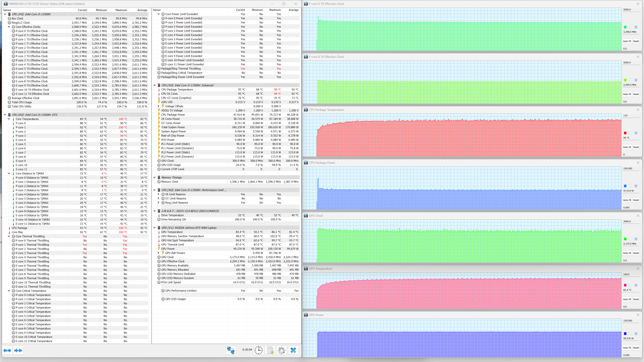Screen dimensions: 644x362
Task: Click the red swatch on CPU Package Temperature graph
Action: (625, 133)
